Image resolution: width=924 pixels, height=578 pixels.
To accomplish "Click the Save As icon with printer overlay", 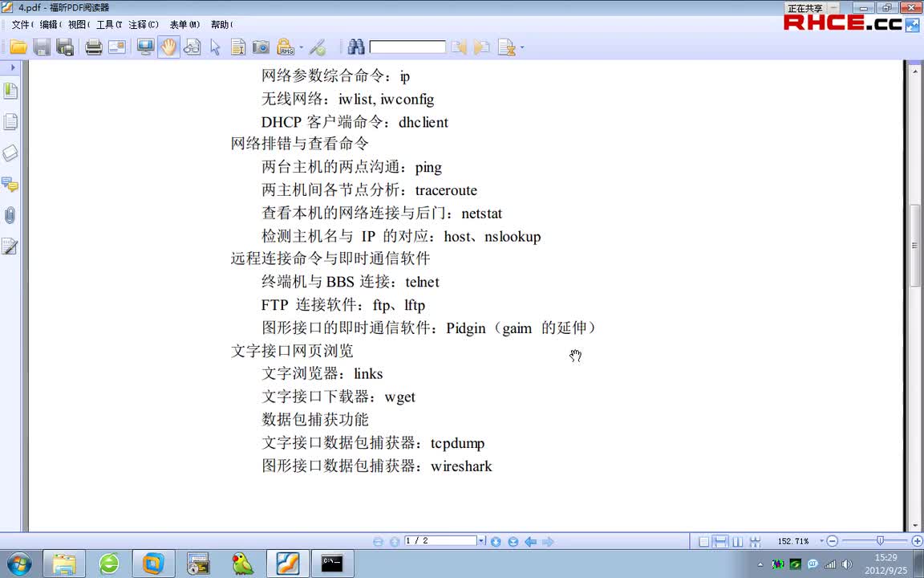I will tap(65, 47).
